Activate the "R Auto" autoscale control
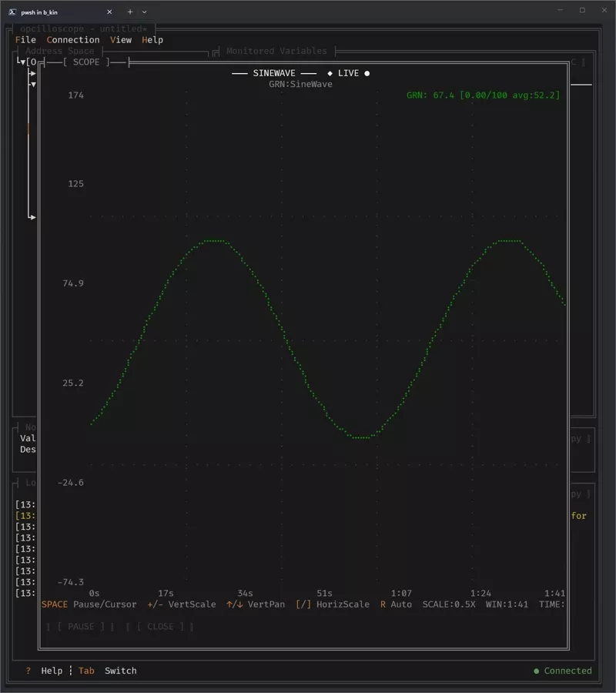Image resolution: width=616 pixels, height=693 pixels. pos(397,604)
